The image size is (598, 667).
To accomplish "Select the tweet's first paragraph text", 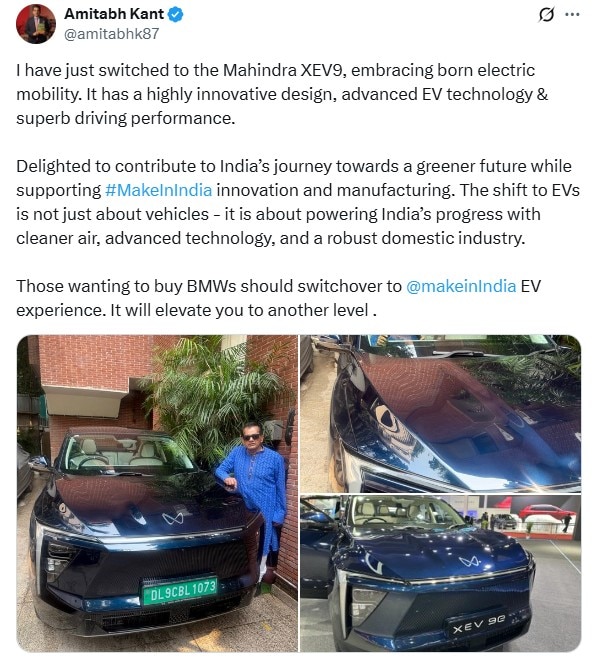I will pos(282,94).
